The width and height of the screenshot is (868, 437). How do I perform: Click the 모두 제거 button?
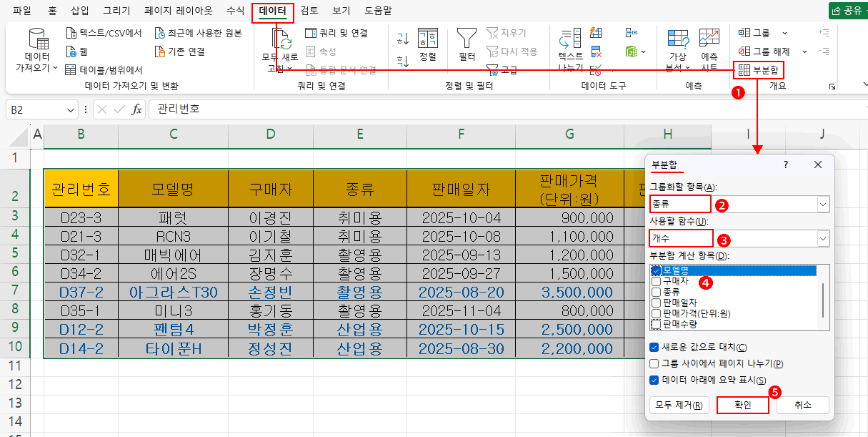(x=679, y=405)
